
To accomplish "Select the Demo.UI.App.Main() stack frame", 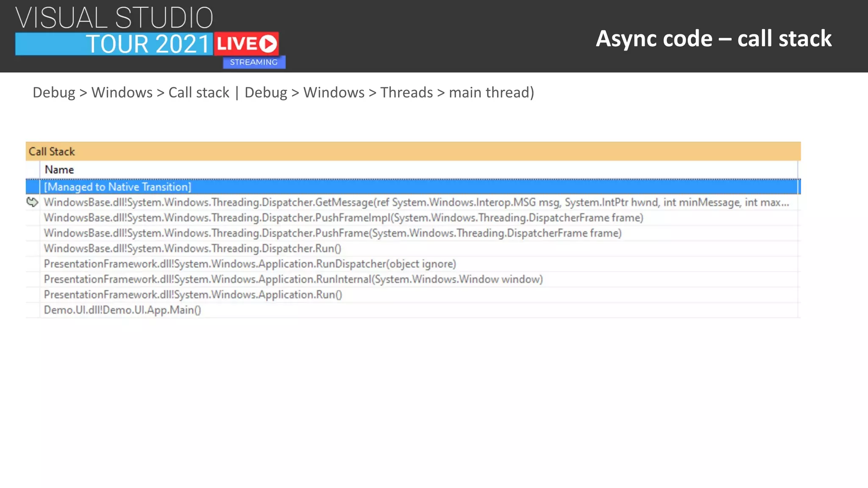I will point(413,310).
